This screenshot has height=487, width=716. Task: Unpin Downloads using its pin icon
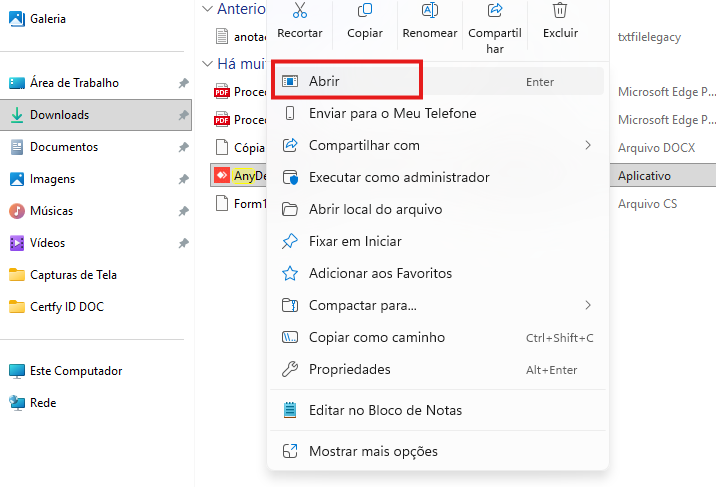[183, 115]
